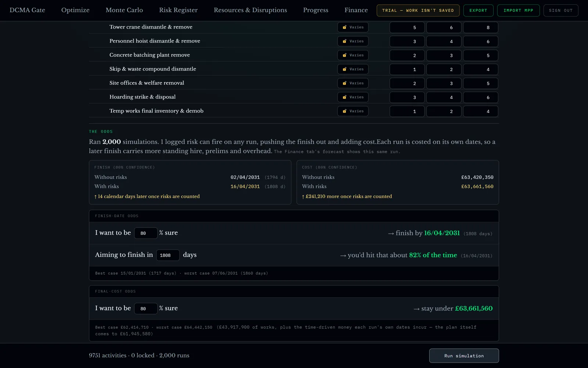Image resolution: width=588 pixels, height=368 pixels.
Task: Edit Skip & waste compound likely duration 2
Action: tap(444, 69)
